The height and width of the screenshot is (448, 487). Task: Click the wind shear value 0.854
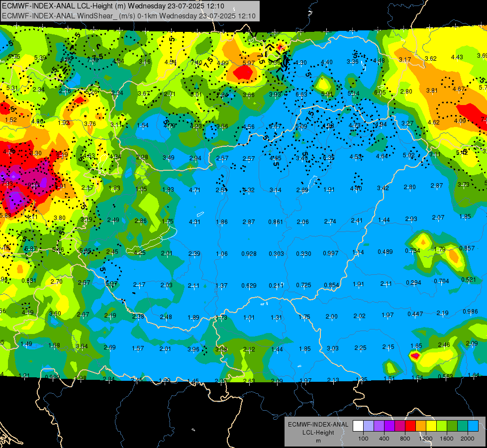[331, 285]
